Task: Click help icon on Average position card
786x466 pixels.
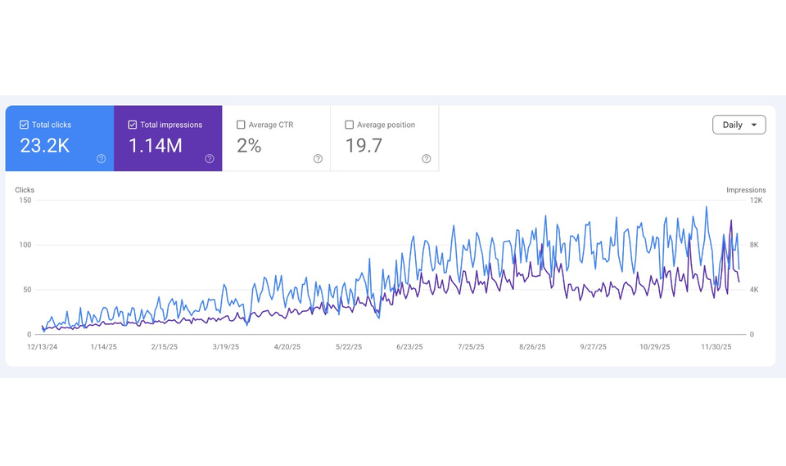Action: click(x=426, y=159)
